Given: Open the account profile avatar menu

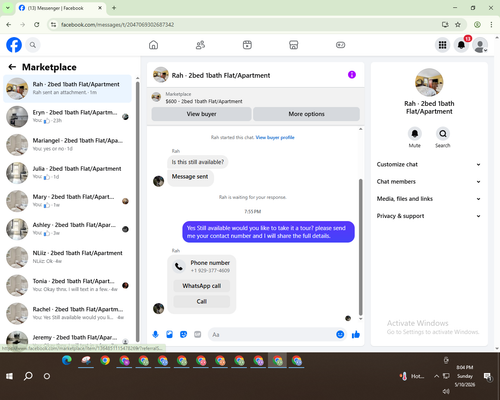Looking at the screenshot, I should [x=480, y=45].
